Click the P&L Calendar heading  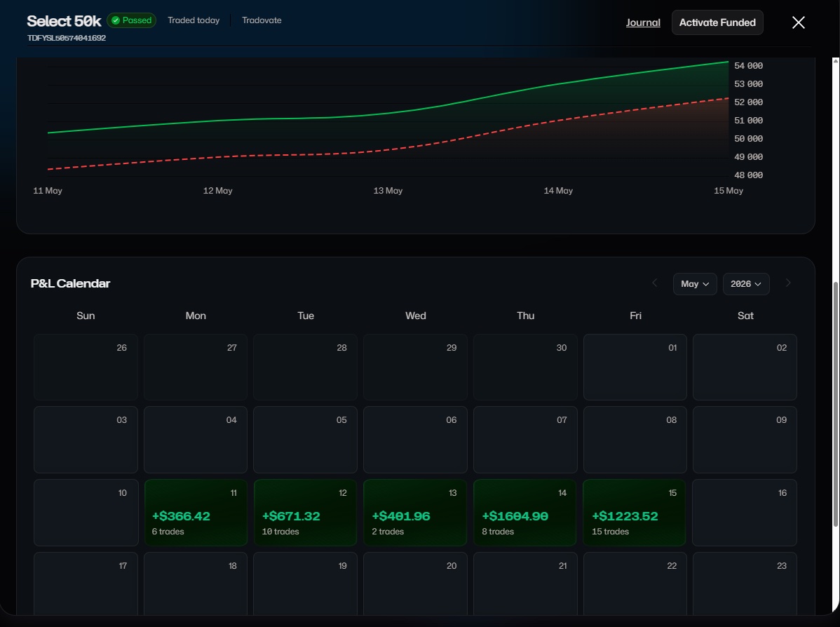[x=70, y=283]
